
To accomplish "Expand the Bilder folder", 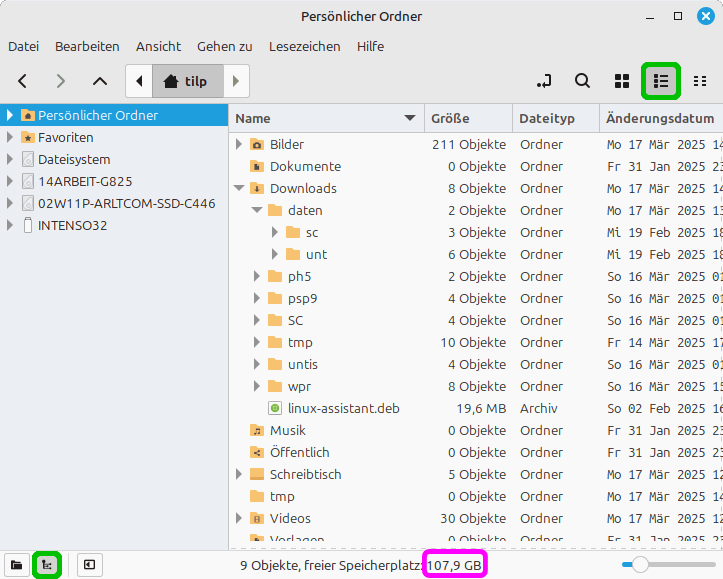I will tap(239, 144).
